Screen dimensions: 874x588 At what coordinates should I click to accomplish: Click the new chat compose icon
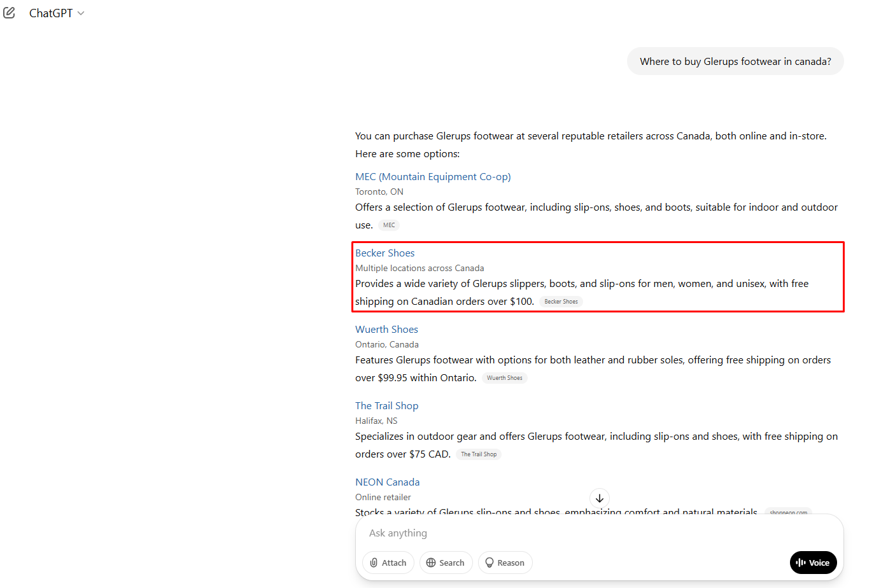pyautogui.click(x=10, y=13)
